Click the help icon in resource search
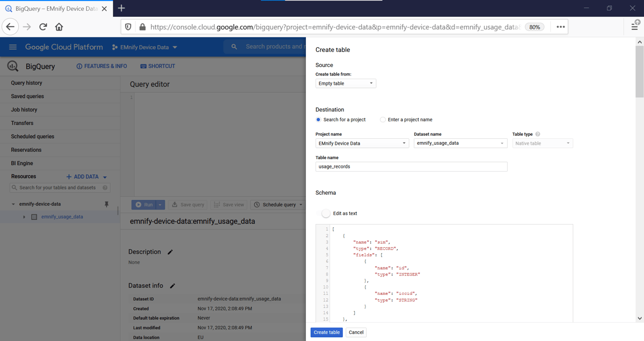 [105, 188]
